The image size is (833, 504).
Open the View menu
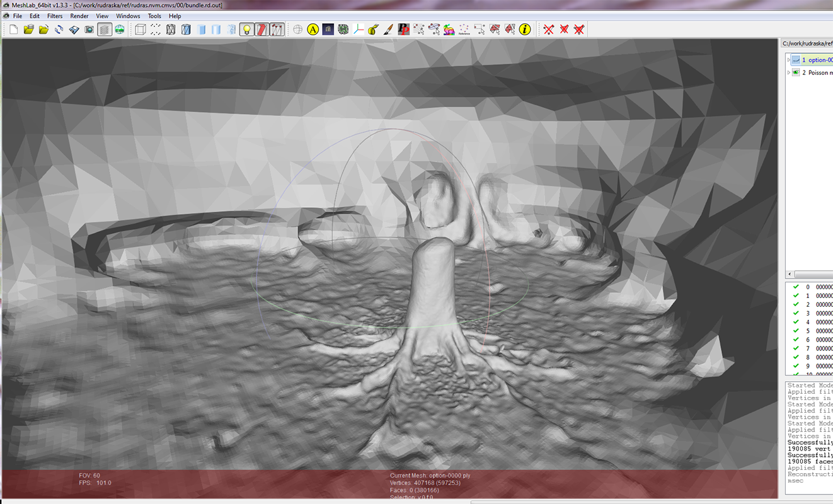pyautogui.click(x=102, y=16)
